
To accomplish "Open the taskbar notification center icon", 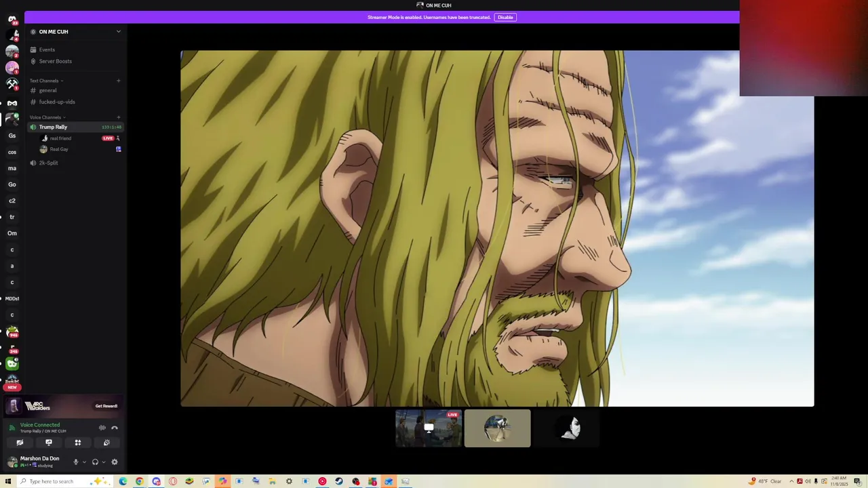I will point(858,481).
